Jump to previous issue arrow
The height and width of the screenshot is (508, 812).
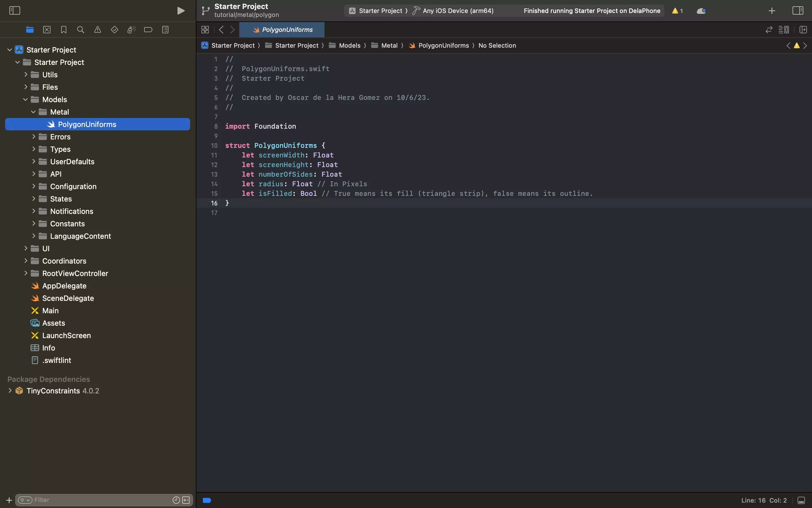pyautogui.click(x=788, y=45)
